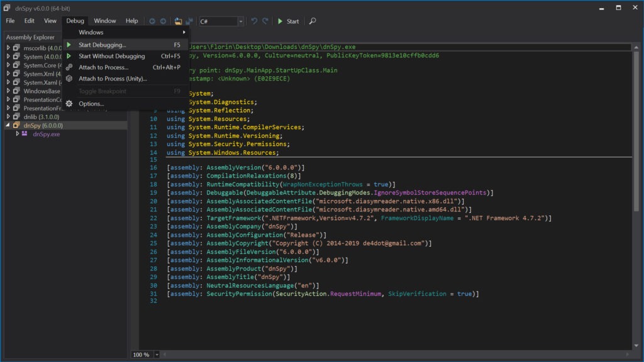Click the Open file folder icon
644x362 pixels.
click(178, 21)
